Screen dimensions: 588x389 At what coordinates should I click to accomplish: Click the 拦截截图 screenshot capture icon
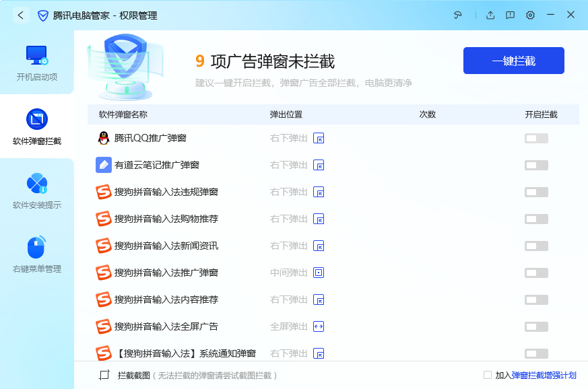(104, 375)
